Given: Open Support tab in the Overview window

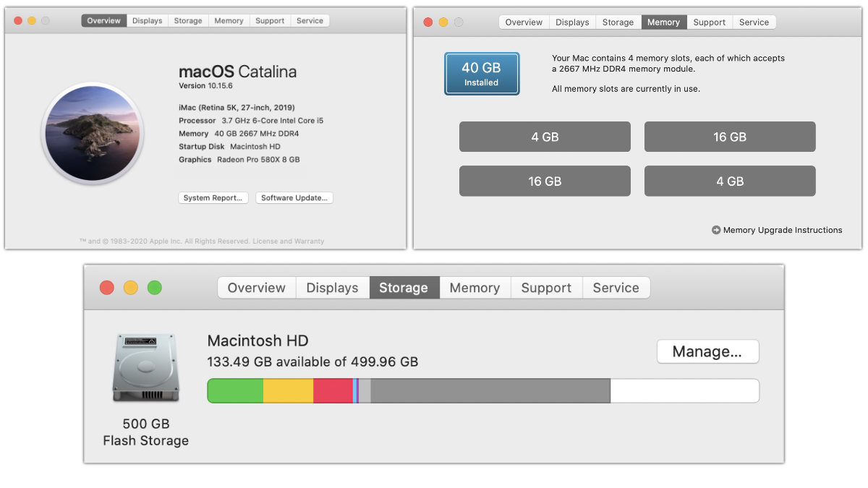Looking at the screenshot, I should click(x=270, y=21).
